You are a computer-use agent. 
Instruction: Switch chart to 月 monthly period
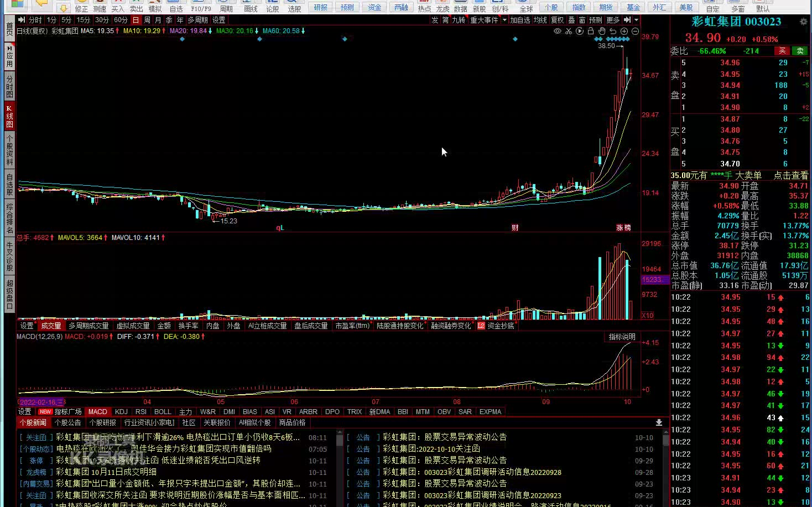point(158,20)
